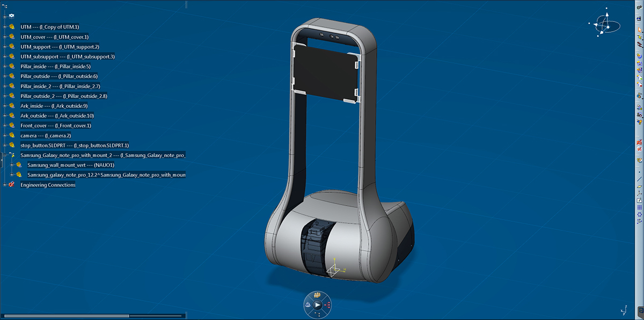Open the collaboration quadrant on the bottom compass
Image resolution: width=644 pixels, height=320 pixels.
[x=317, y=295]
